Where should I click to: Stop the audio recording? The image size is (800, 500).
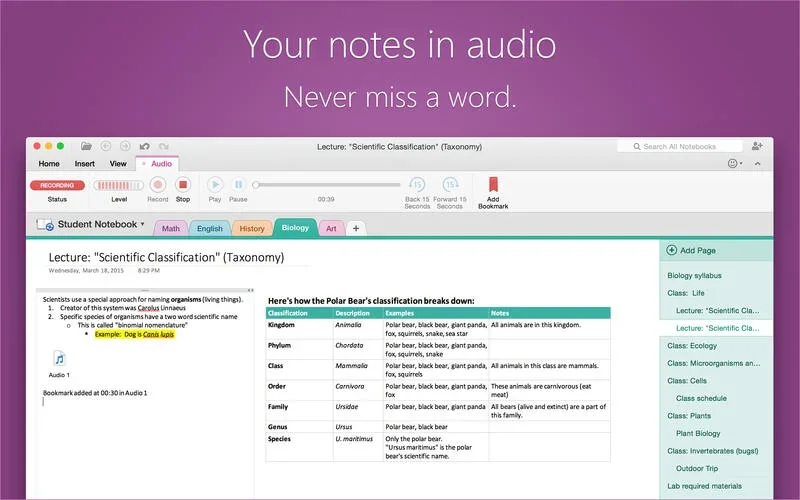(x=183, y=189)
